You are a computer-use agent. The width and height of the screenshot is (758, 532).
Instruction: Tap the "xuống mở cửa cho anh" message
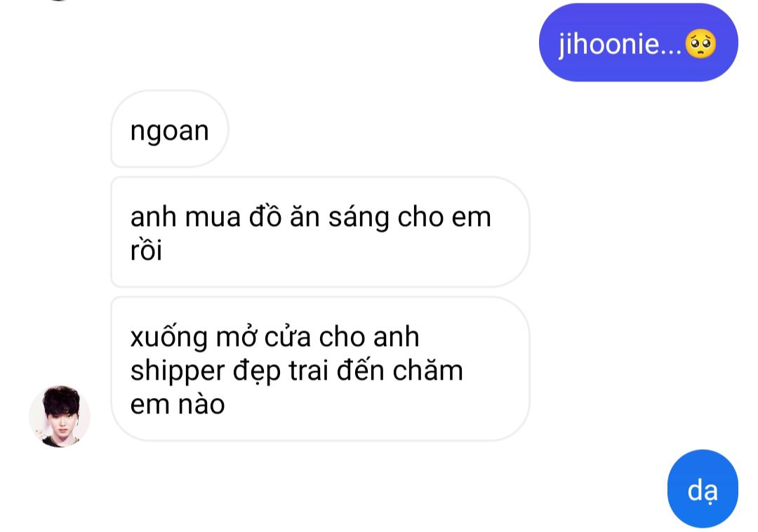click(320, 369)
